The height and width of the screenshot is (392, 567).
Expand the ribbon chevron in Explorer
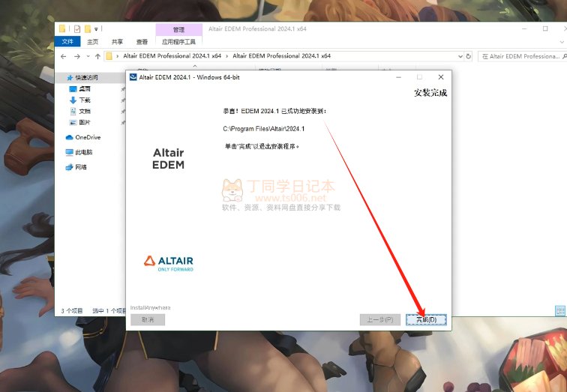pyautogui.click(x=562, y=42)
